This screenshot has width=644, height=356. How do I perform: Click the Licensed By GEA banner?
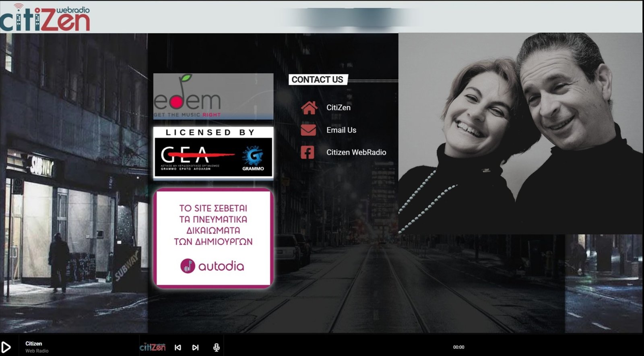(x=213, y=153)
